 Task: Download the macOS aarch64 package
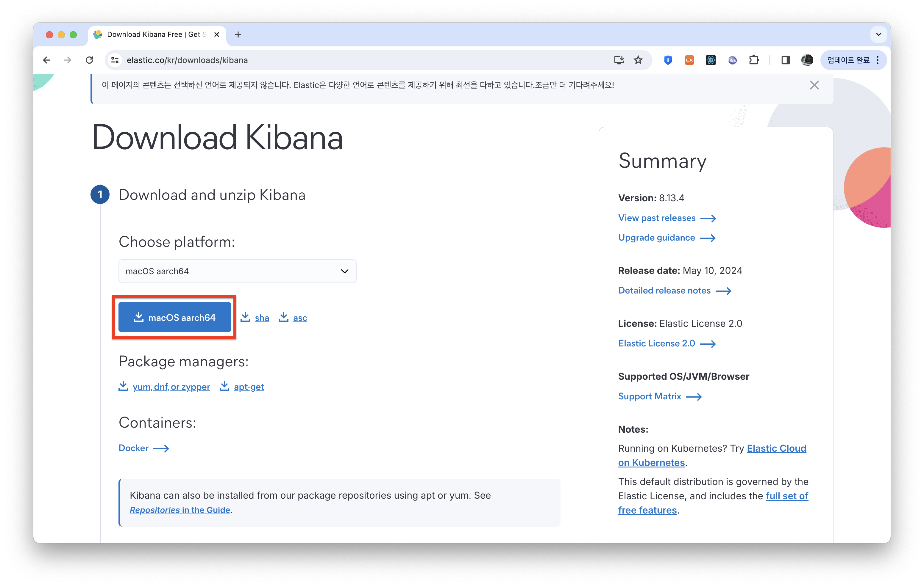pos(175,318)
